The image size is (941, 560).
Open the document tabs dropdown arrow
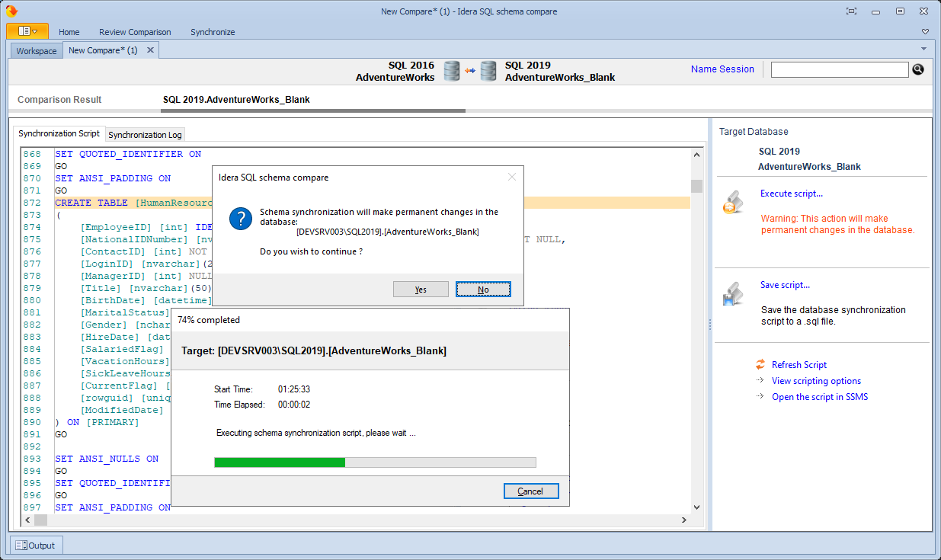coord(923,49)
